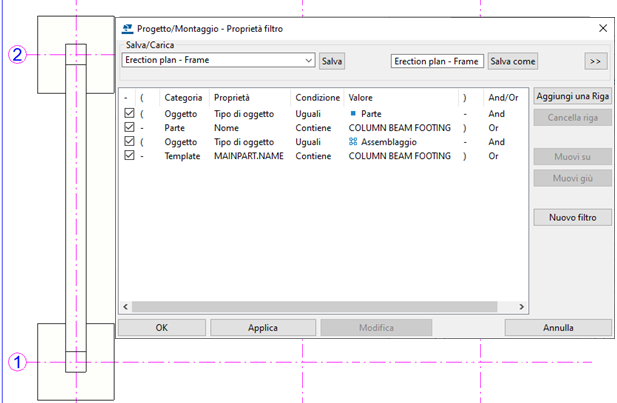Click the horizontal scrollbar thumb
This screenshot has width=617, height=403.
(x=314, y=307)
